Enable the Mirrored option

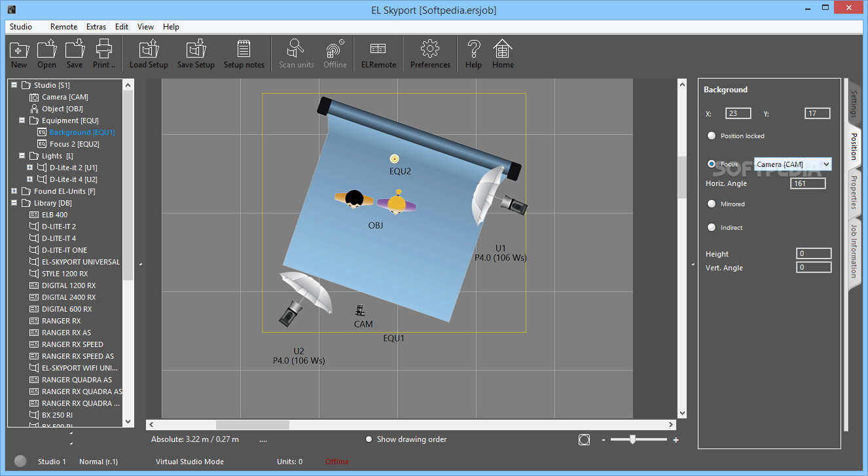click(712, 204)
